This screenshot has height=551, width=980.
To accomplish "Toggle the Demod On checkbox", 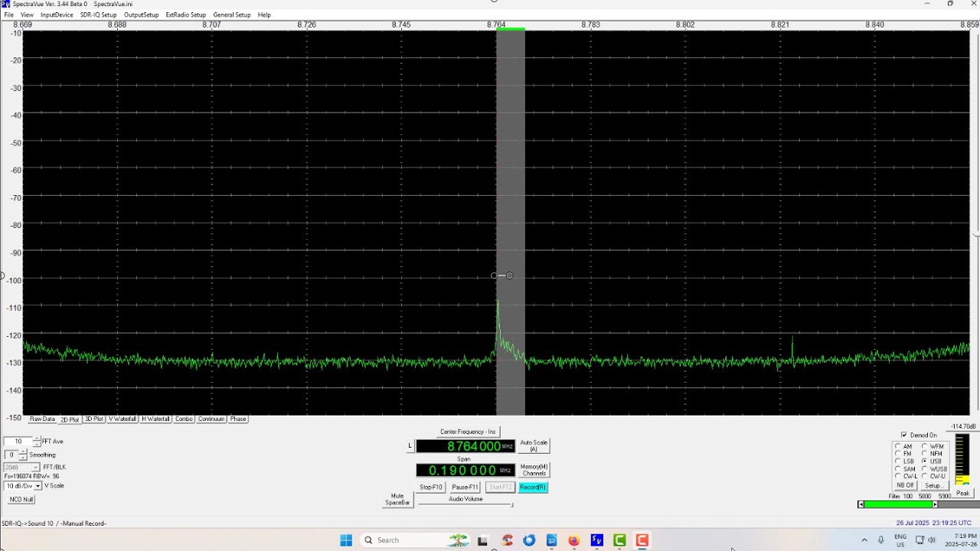I will [x=904, y=435].
